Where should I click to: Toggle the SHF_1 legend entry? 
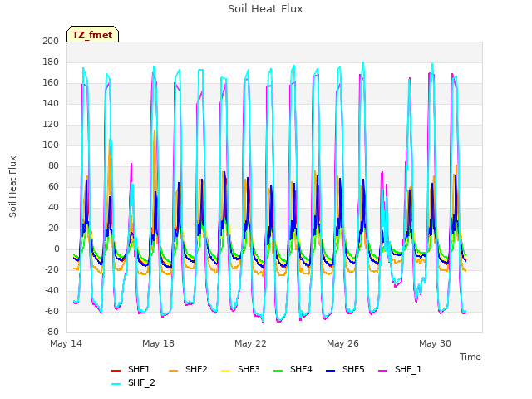tap(400, 369)
